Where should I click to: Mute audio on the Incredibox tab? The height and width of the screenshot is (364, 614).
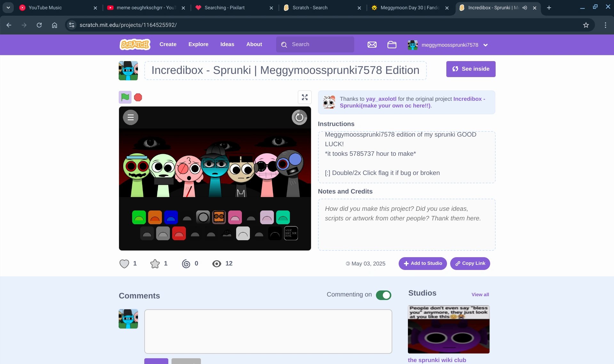[525, 8]
